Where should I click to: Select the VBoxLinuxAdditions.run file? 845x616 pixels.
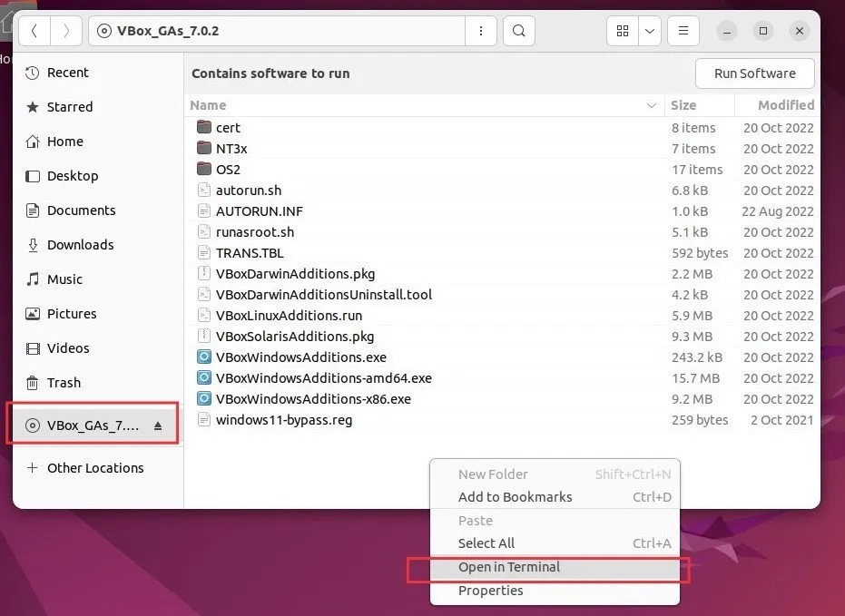coord(289,316)
